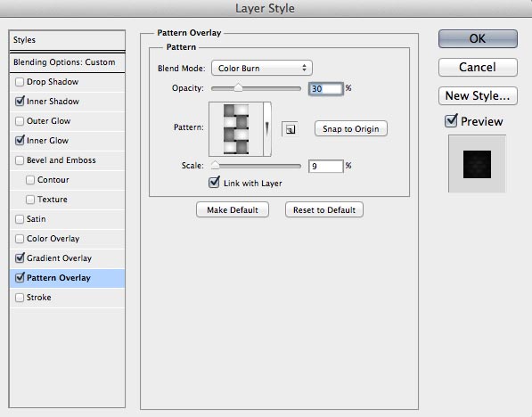
Task: Enable the Color Overlay checkbox
Action: coord(20,239)
